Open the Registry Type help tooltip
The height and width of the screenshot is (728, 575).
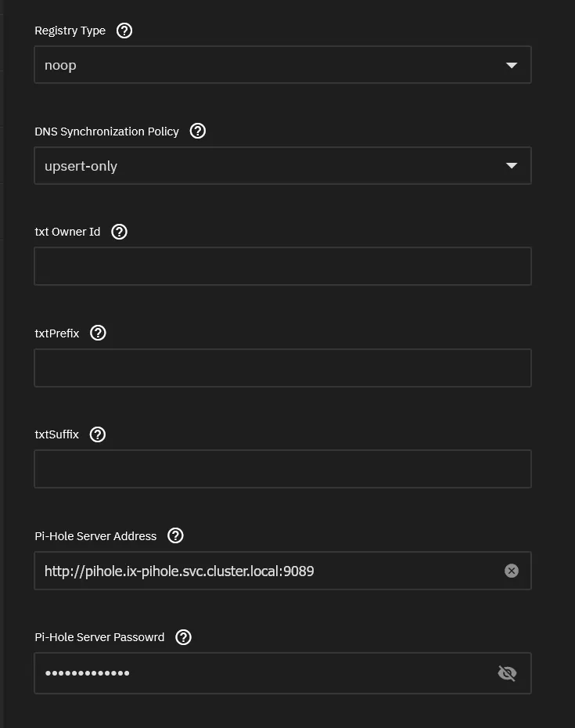[x=123, y=31]
